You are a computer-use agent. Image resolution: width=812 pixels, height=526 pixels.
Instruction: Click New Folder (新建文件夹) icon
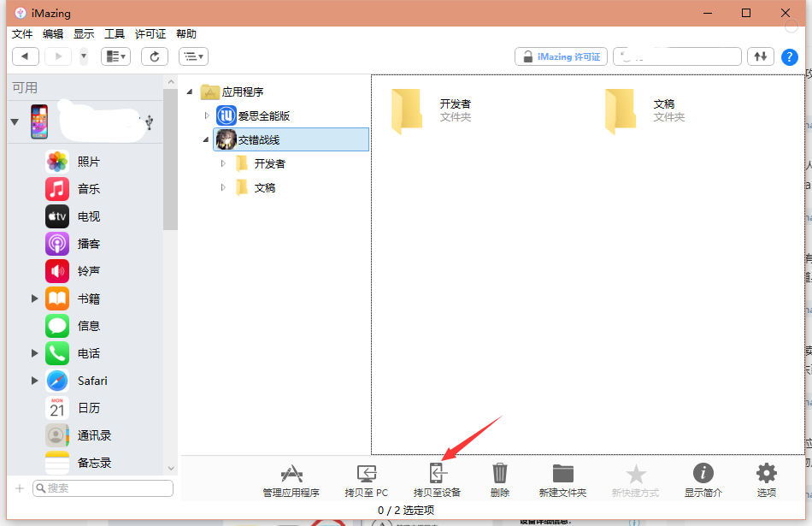pos(562,481)
